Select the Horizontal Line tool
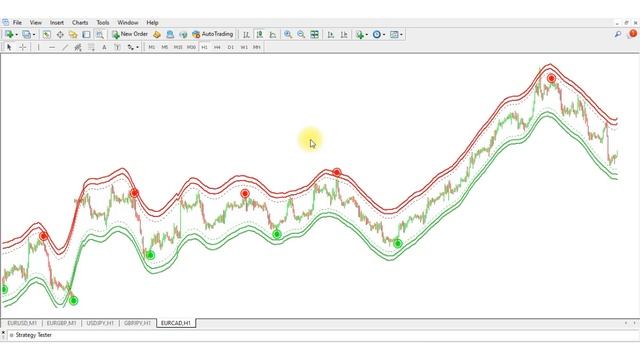The image size is (640, 360). pos(52,47)
